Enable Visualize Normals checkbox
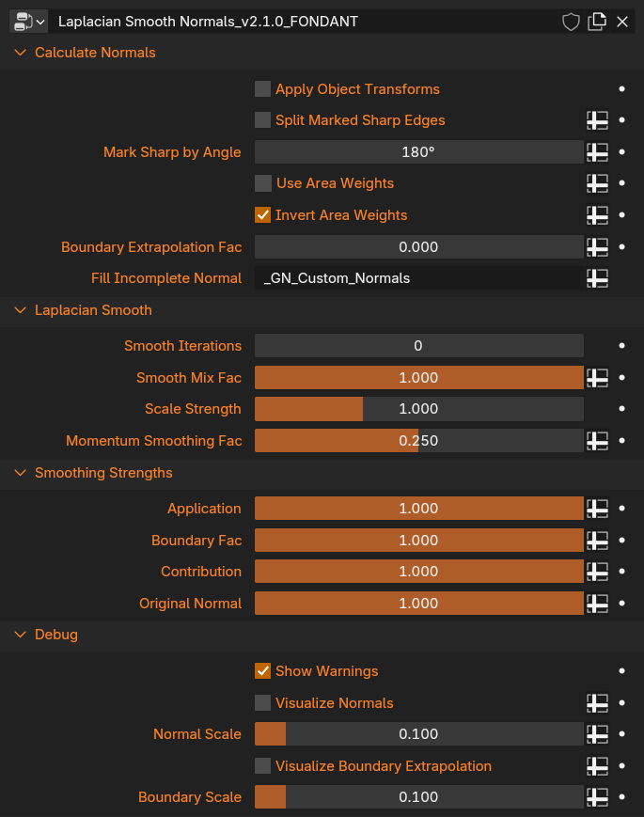 [x=262, y=702]
